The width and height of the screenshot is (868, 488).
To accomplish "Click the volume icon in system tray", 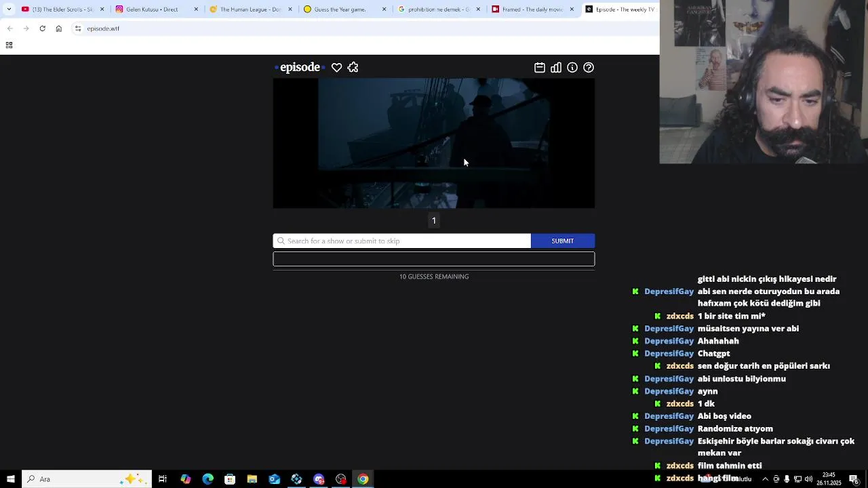I will [x=808, y=479].
